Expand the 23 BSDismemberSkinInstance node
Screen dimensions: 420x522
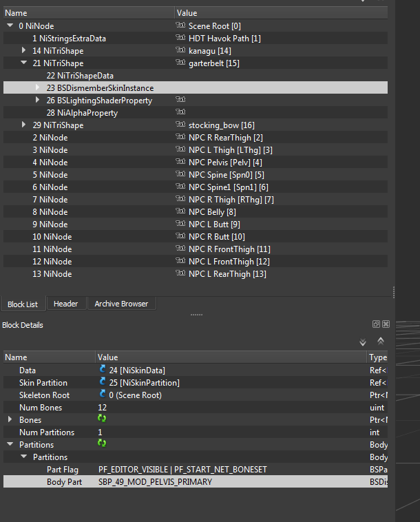pos(37,87)
